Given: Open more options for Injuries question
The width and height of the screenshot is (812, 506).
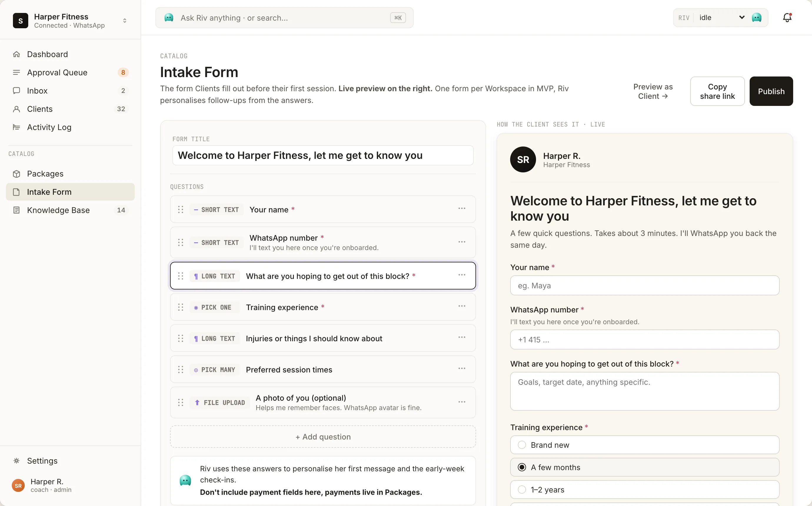Looking at the screenshot, I should (462, 337).
